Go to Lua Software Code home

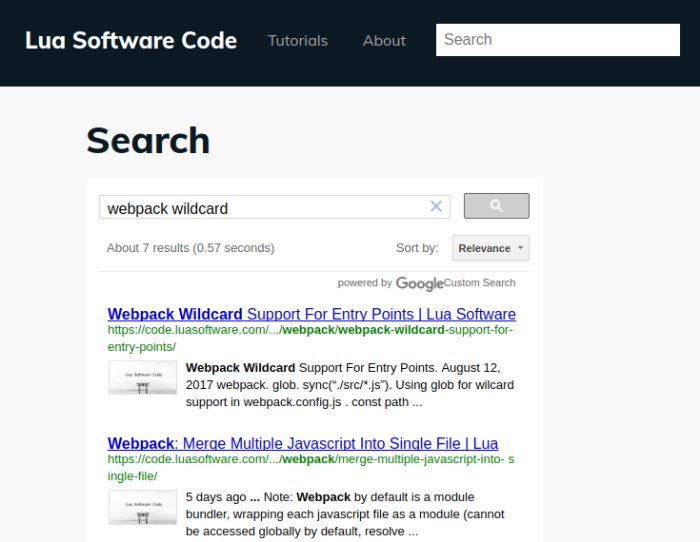131,40
